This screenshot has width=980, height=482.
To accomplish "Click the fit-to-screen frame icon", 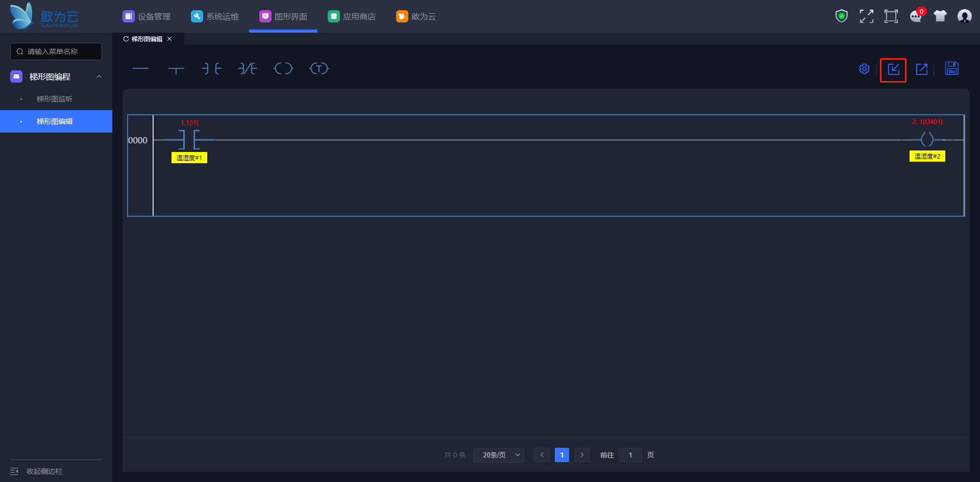I will (891, 16).
